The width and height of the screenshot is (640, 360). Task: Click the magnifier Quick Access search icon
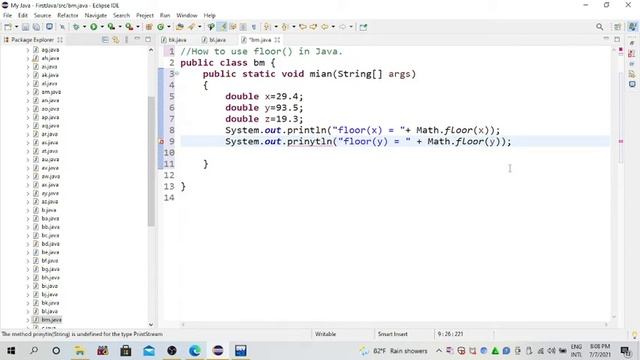[x=599, y=27]
